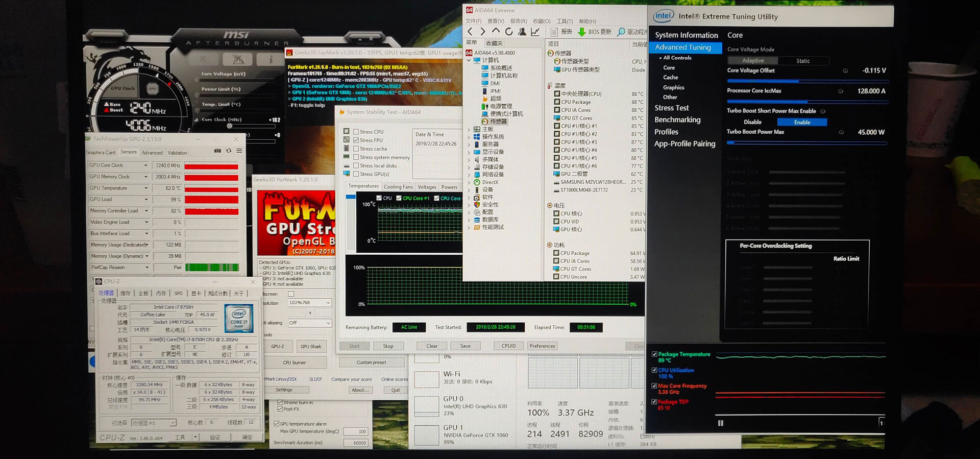Click the BIOS 更新 green arrow icon

[x=581, y=32]
